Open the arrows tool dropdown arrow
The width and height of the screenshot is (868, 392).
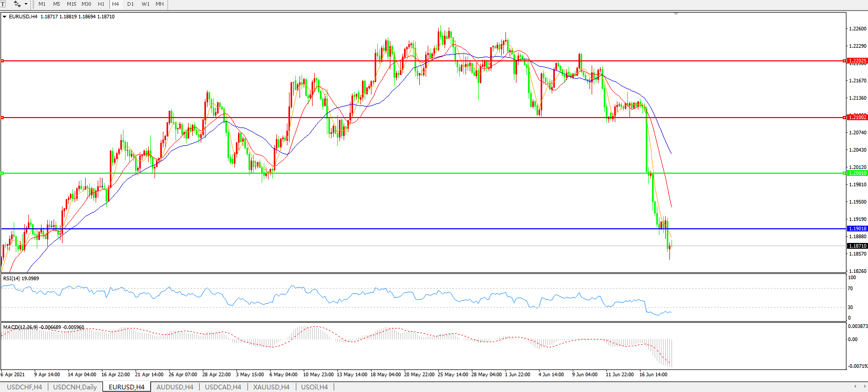(x=26, y=4)
